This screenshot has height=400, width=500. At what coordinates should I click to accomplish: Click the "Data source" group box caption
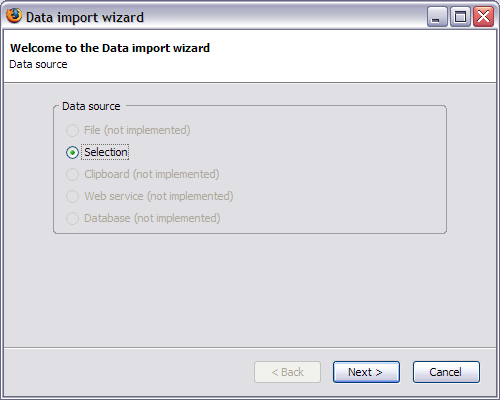[91, 106]
